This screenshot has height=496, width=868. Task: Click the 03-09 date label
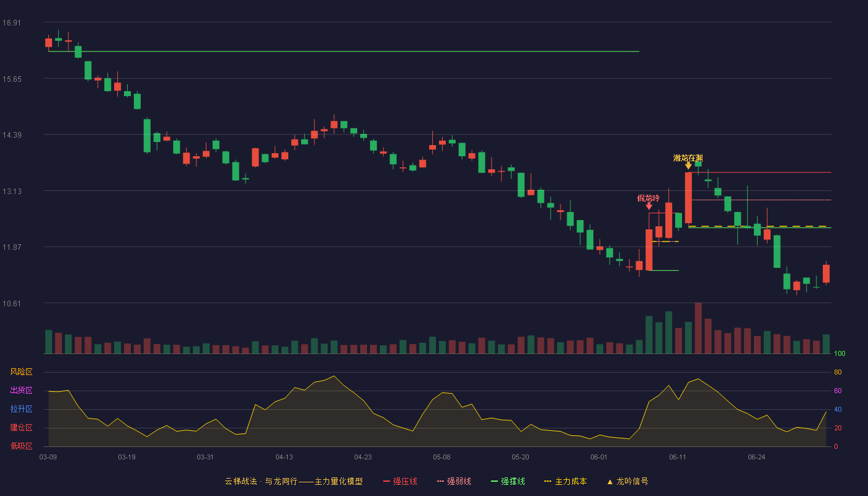pyautogui.click(x=48, y=457)
